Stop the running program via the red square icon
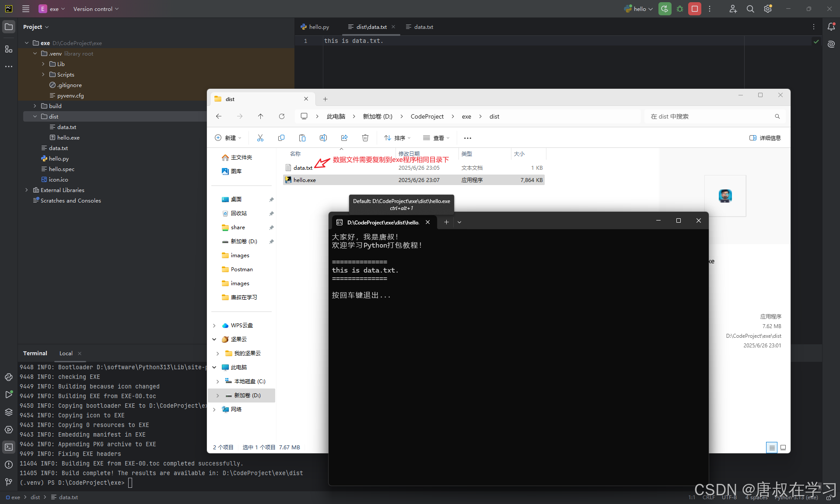This screenshot has height=504, width=840. pyautogui.click(x=694, y=9)
